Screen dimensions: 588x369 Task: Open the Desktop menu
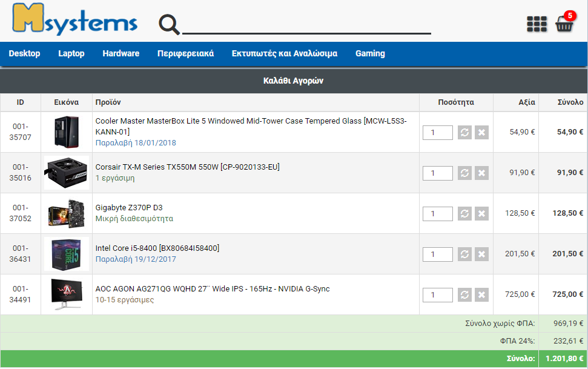[24, 53]
